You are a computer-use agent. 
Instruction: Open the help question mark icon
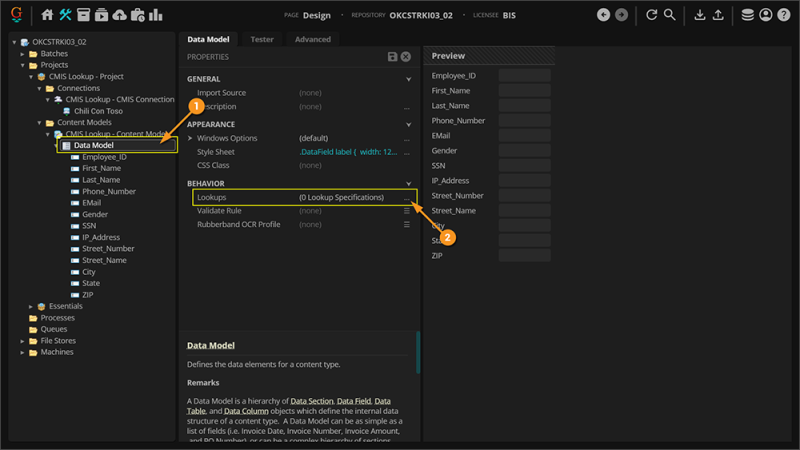784,15
